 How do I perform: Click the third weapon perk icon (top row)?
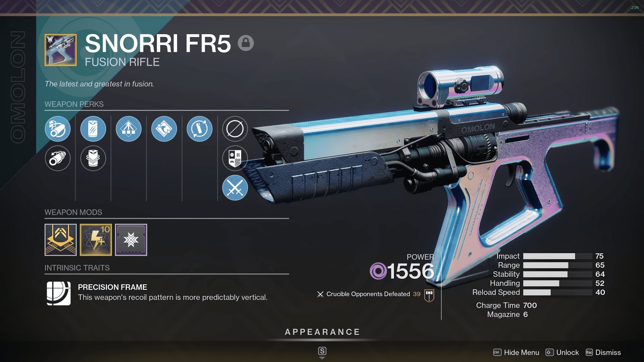click(x=128, y=128)
